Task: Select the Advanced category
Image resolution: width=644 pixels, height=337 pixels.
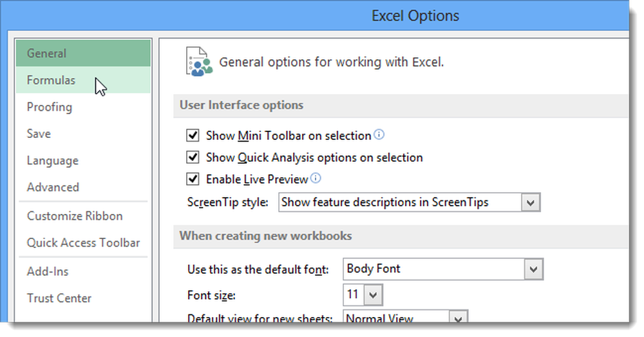Action: [83, 187]
